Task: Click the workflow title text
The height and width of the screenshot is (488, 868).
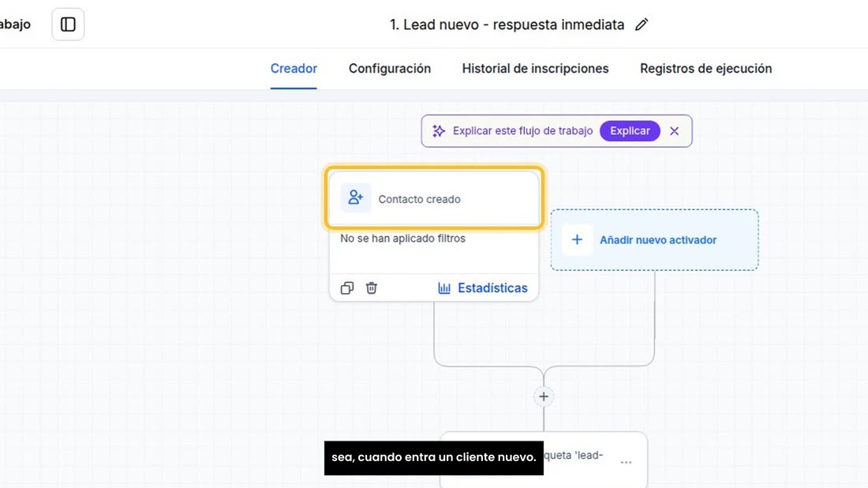Action: point(507,25)
